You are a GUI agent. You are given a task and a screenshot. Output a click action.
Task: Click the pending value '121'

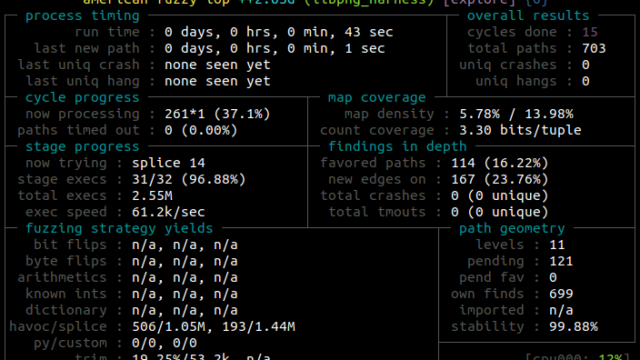pos(561,261)
